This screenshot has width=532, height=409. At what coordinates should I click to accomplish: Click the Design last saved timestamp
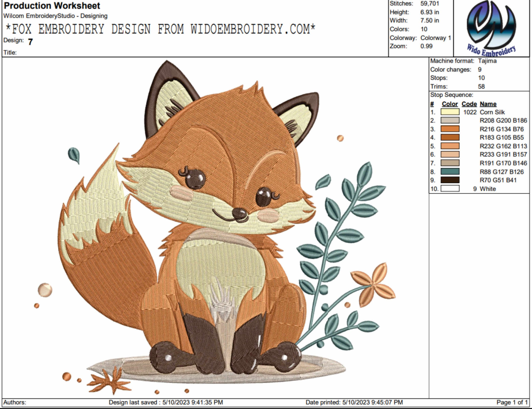[x=166, y=402]
